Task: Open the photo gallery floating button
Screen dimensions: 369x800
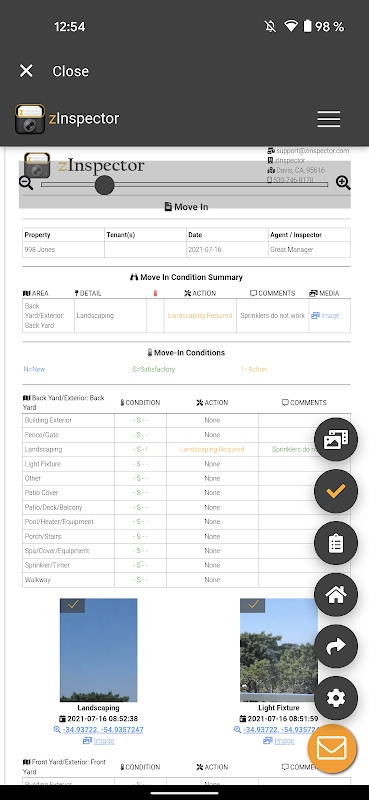Action: [336, 439]
